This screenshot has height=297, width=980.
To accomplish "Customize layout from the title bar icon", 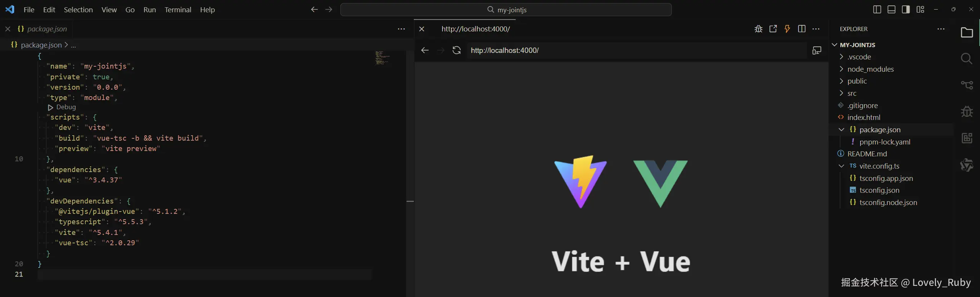I will [x=920, y=10].
